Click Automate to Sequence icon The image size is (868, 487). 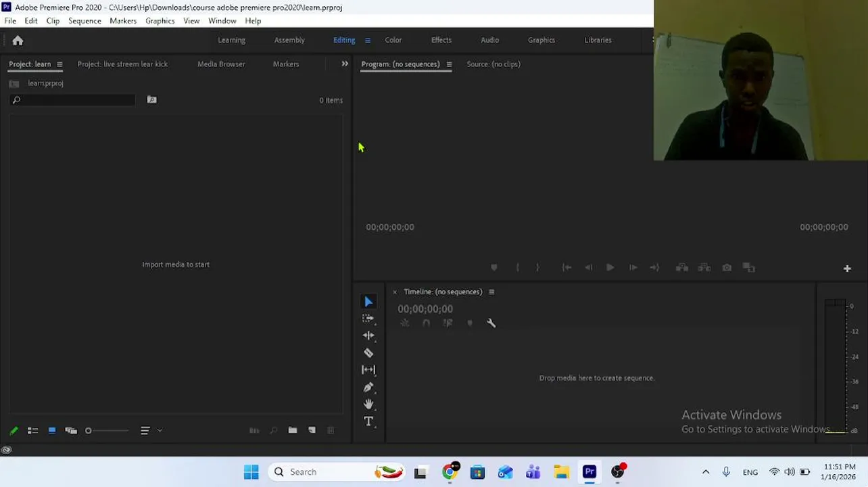pyautogui.click(x=254, y=430)
